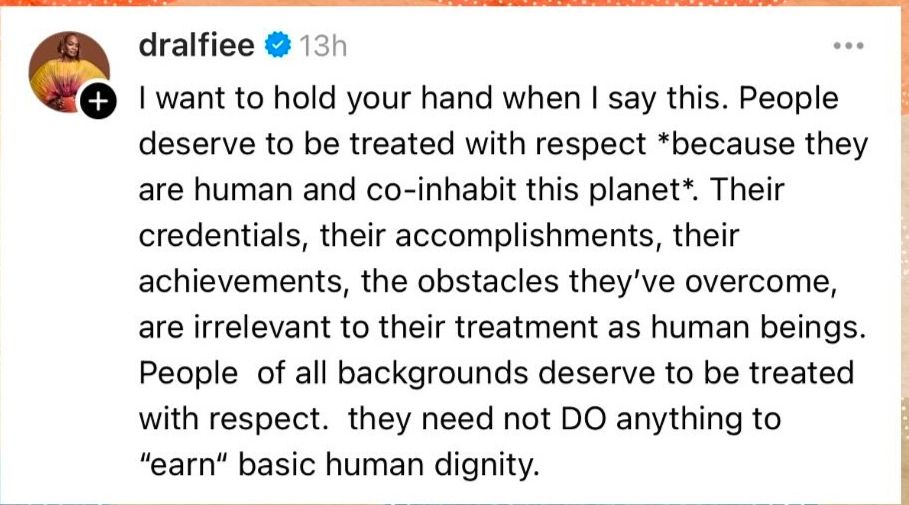
Task: Click 'the obstacles they've overcome' text
Action: (597, 282)
